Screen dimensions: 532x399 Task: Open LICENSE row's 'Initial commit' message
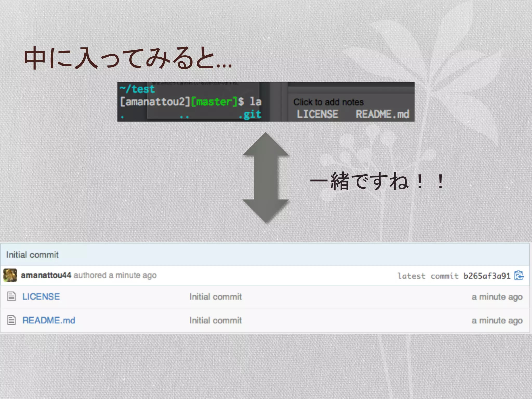click(216, 297)
